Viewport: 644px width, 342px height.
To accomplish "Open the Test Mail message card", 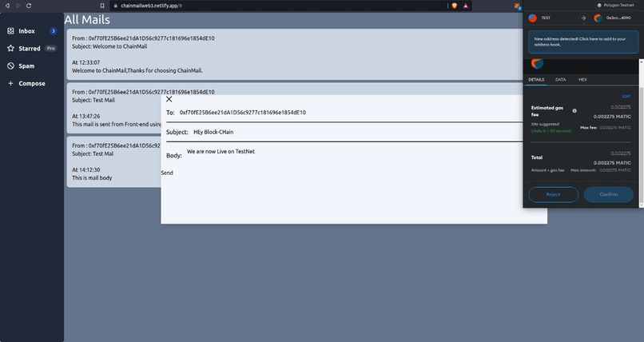I will point(114,108).
